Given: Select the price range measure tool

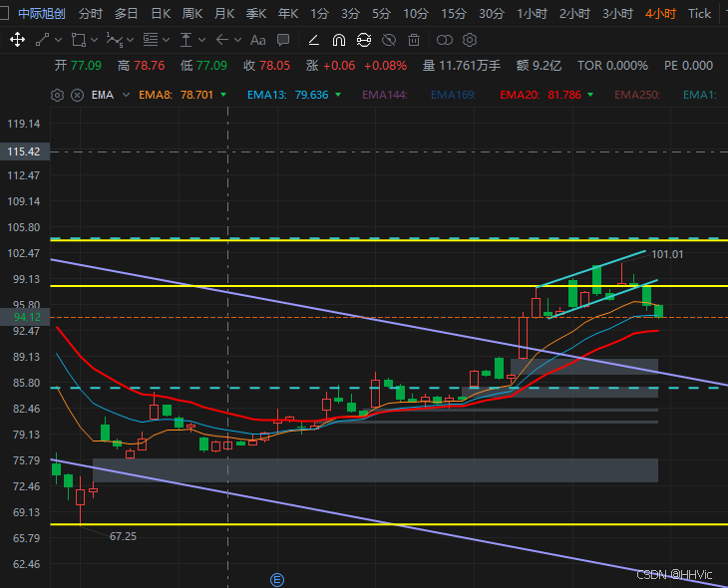Looking at the screenshot, I should (185, 40).
